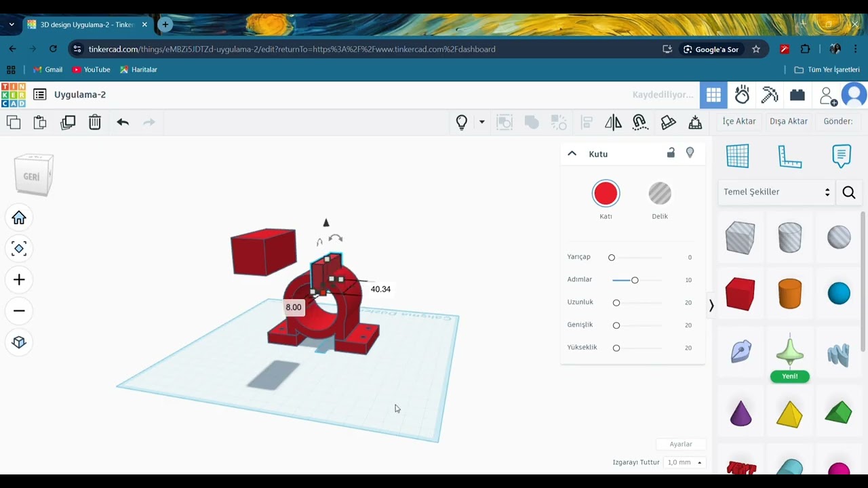Open the Gmail bookmark

[x=47, y=70]
